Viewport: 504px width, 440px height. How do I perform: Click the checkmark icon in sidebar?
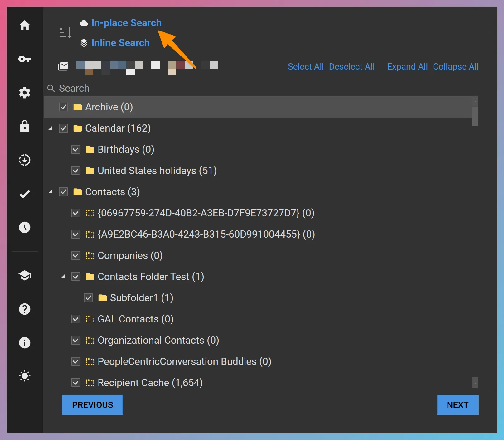[x=25, y=194]
